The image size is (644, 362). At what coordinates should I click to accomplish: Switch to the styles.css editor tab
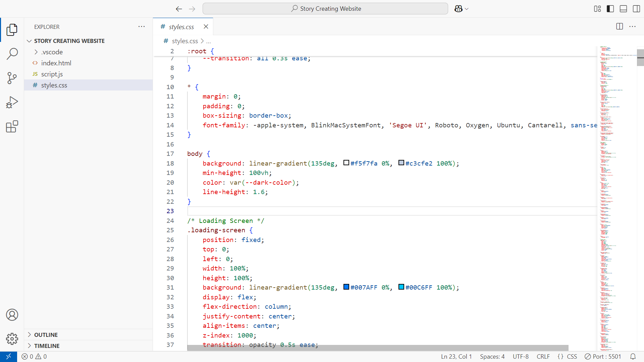point(181,26)
